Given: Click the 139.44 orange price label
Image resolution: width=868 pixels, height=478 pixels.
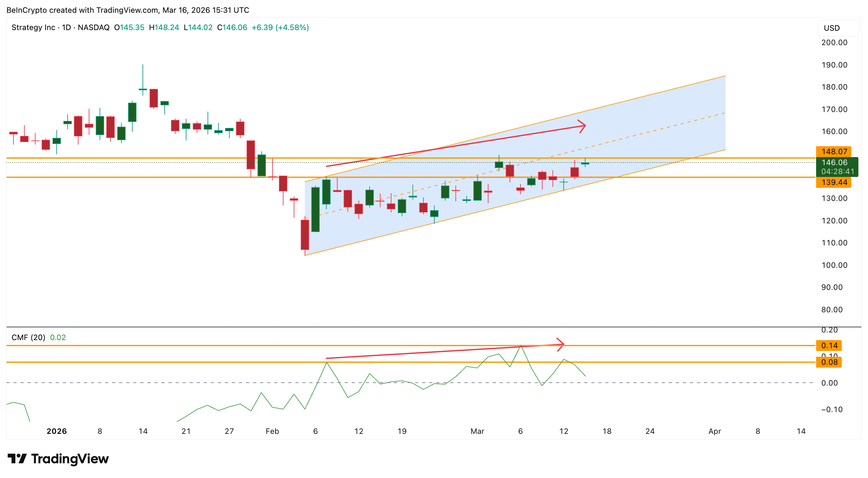Looking at the screenshot, I should [833, 182].
